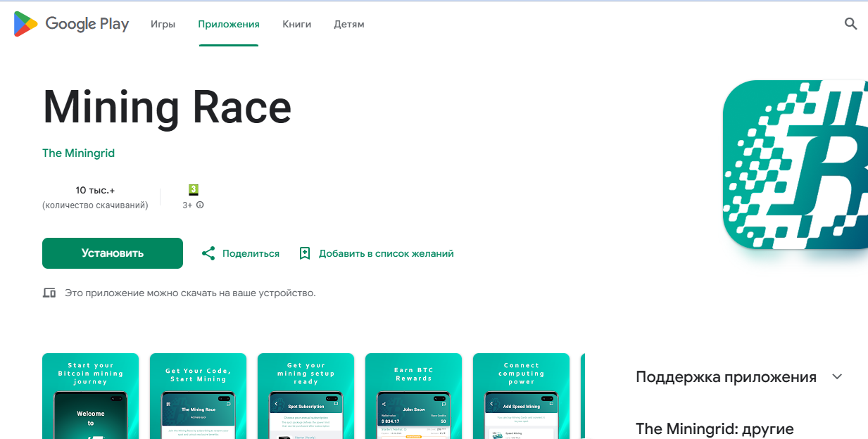Open the Google Play logo home link
The image size is (868, 439).
tap(71, 24)
